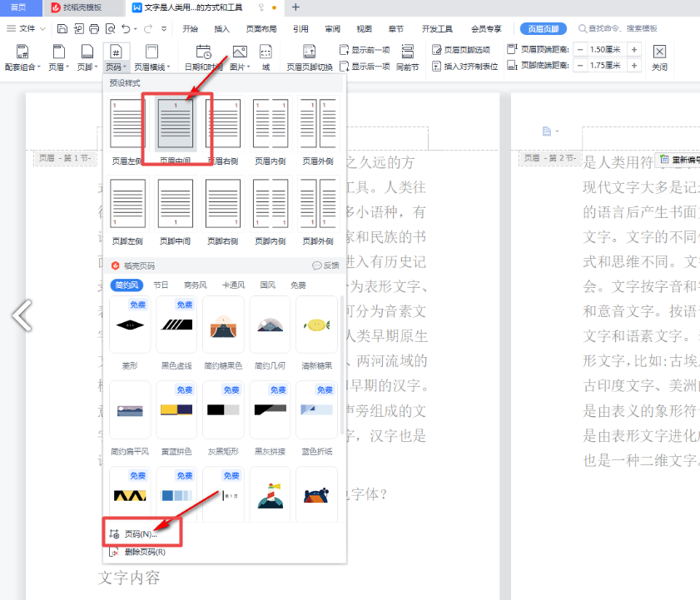
Task: Switch to the 页面布局 tab
Action: click(261, 28)
